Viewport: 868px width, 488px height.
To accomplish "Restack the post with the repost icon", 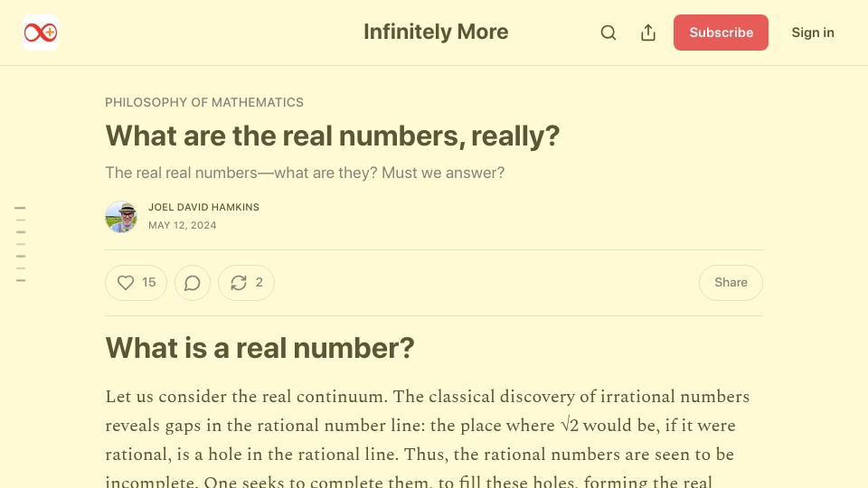I will (x=246, y=283).
